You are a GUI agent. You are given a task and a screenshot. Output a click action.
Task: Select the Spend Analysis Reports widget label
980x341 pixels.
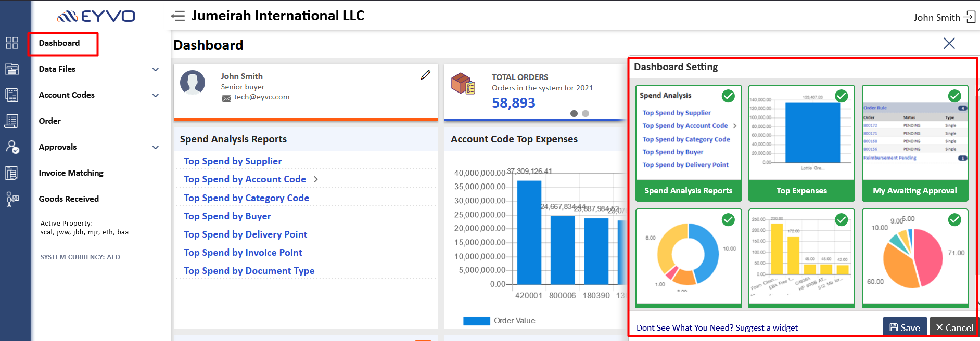[689, 191]
